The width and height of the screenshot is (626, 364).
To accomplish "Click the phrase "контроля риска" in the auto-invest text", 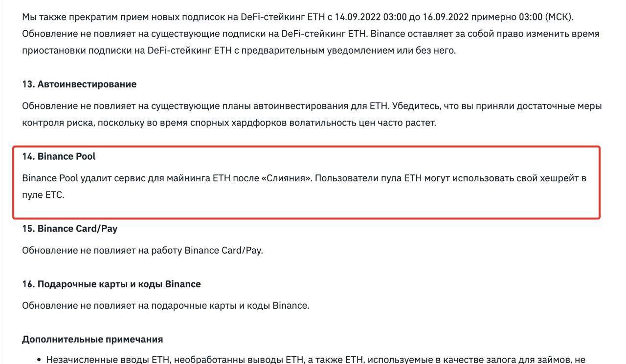I will pyautogui.click(x=58, y=122).
